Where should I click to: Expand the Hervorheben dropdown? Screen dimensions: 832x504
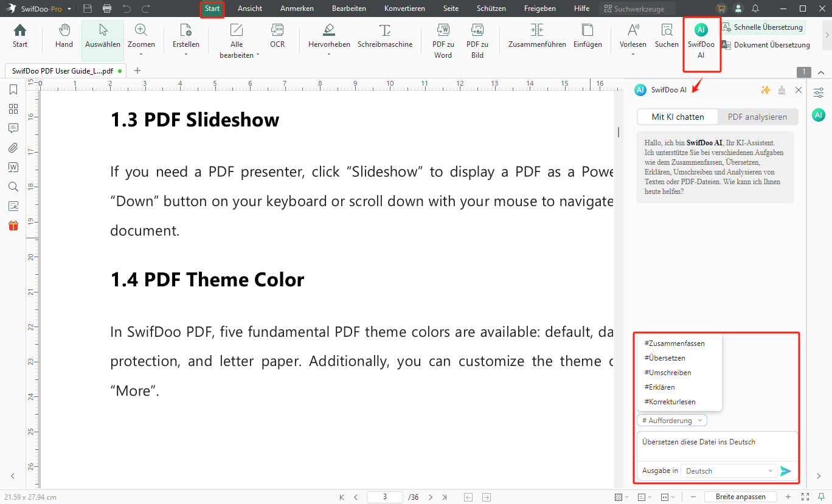[x=329, y=54]
